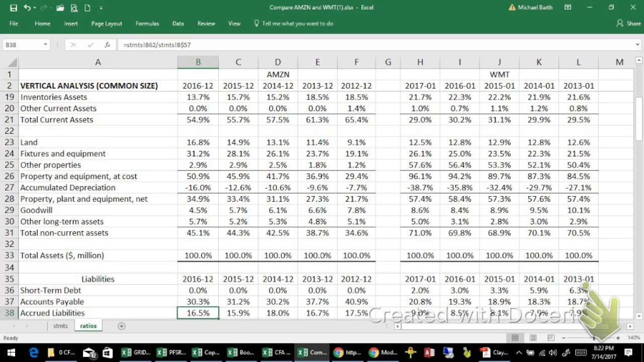
Task: Open the Page Layout ribbon tab
Action: coord(107,24)
